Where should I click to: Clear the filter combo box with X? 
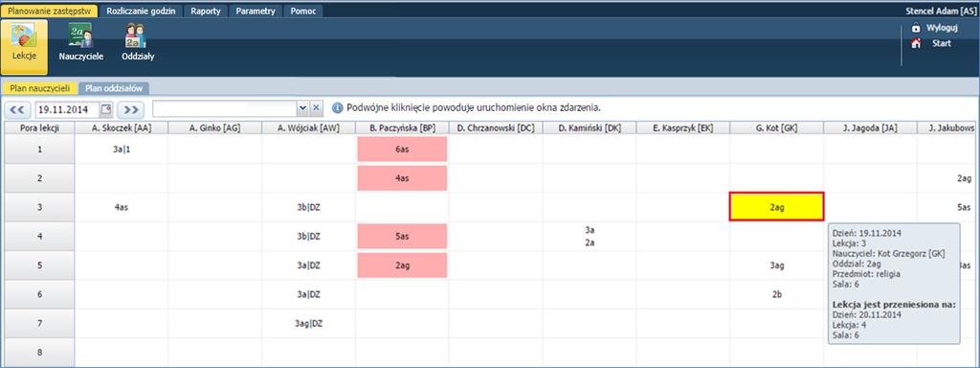point(316,108)
